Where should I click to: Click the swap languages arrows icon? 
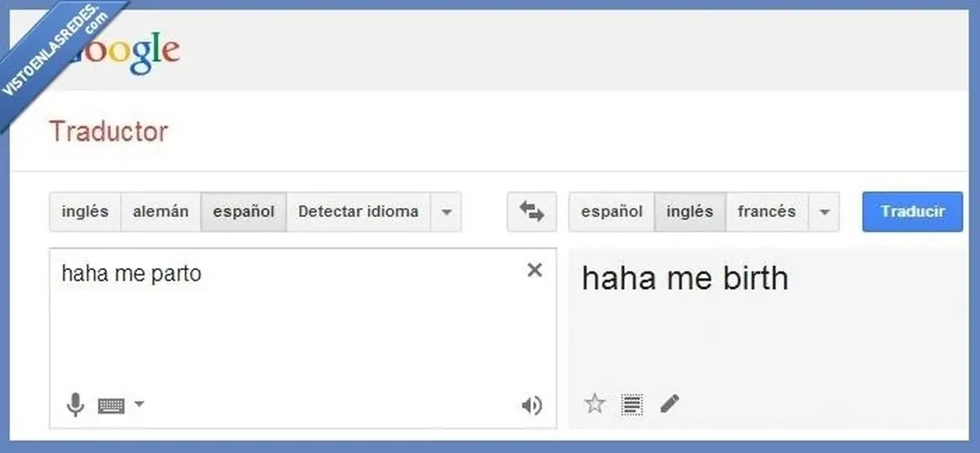(532, 212)
